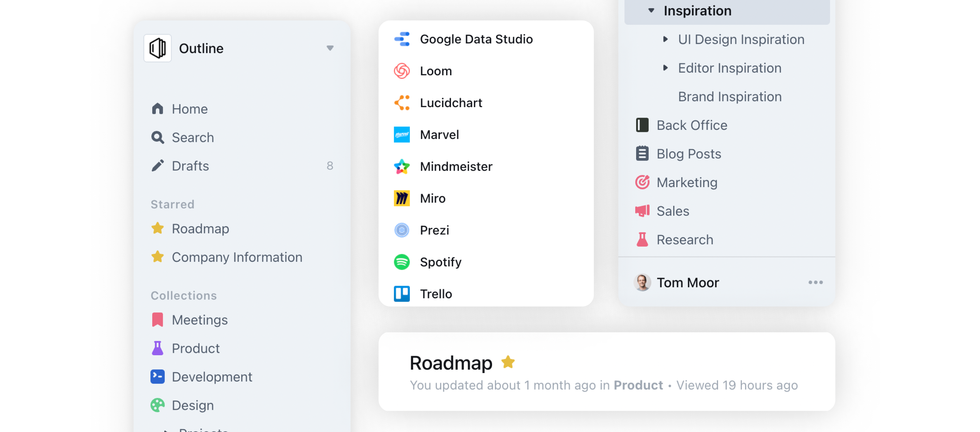
Task: Open the Outline workspace dropdown arrow
Action: (x=330, y=48)
